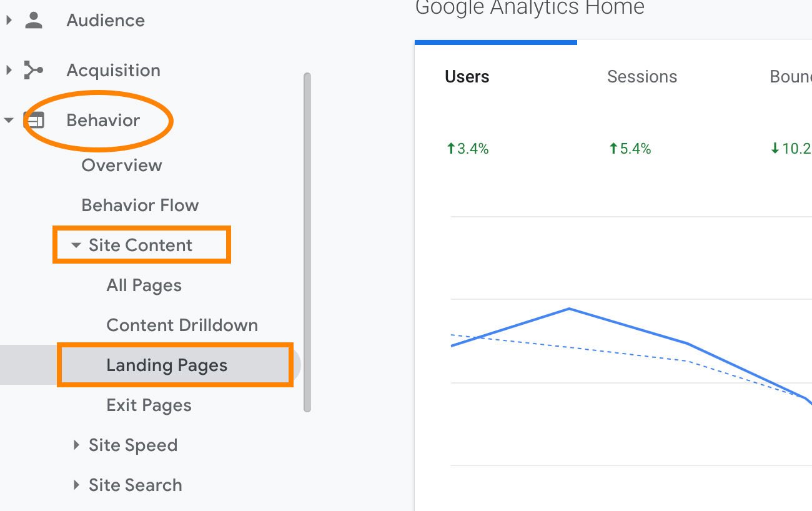
Task: Open the Behavior Overview report
Action: point(122,166)
